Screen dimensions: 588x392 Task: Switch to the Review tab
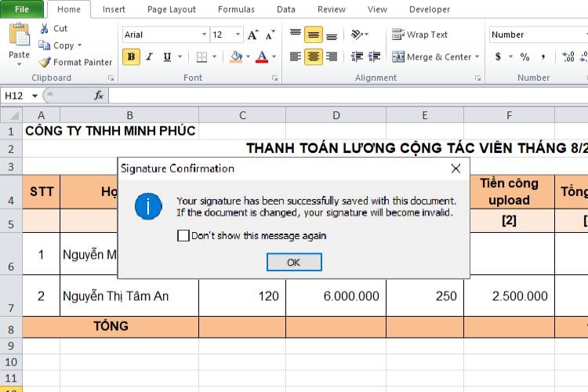(x=331, y=9)
